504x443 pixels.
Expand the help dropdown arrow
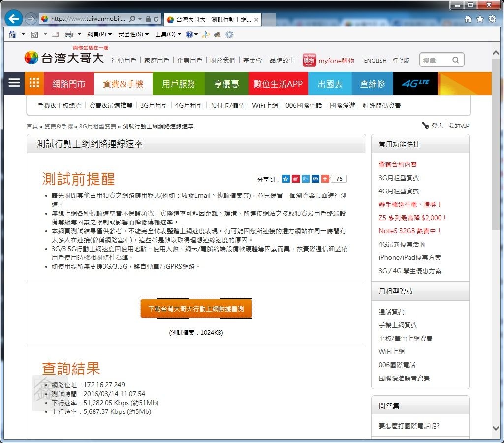[x=196, y=34]
